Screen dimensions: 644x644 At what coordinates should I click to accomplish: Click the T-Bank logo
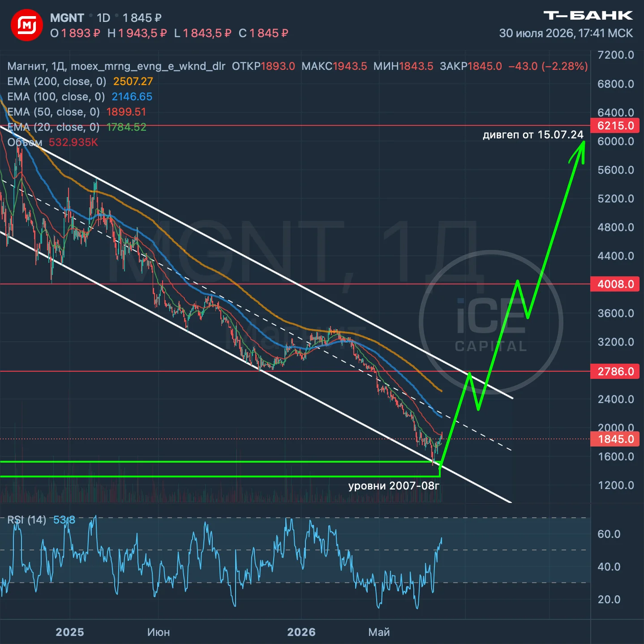588,16
